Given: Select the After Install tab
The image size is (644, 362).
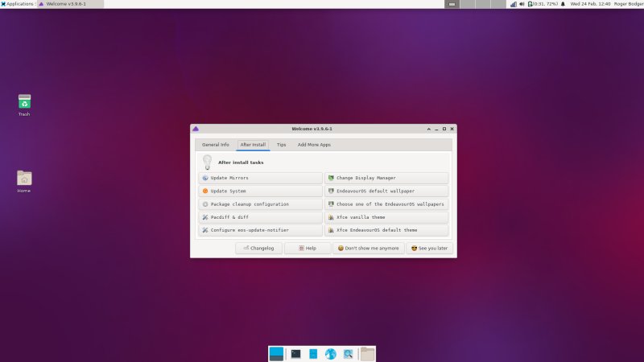Looking at the screenshot, I should (253, 145).
